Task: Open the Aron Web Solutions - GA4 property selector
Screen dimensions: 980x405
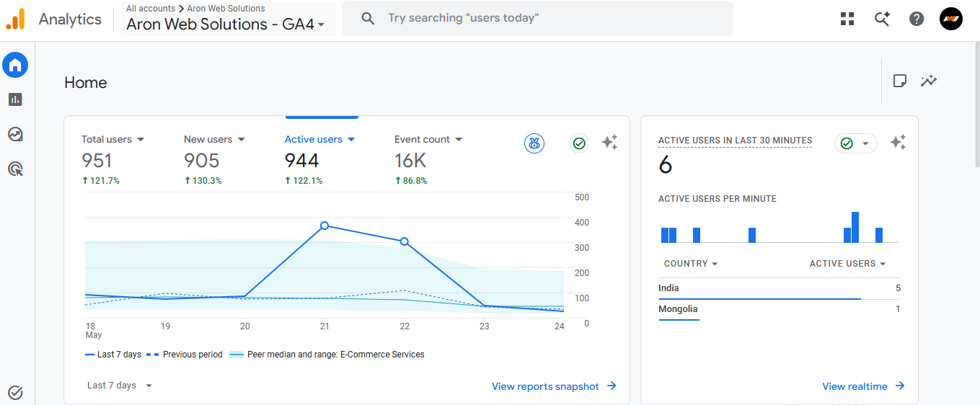Action: 225,24
